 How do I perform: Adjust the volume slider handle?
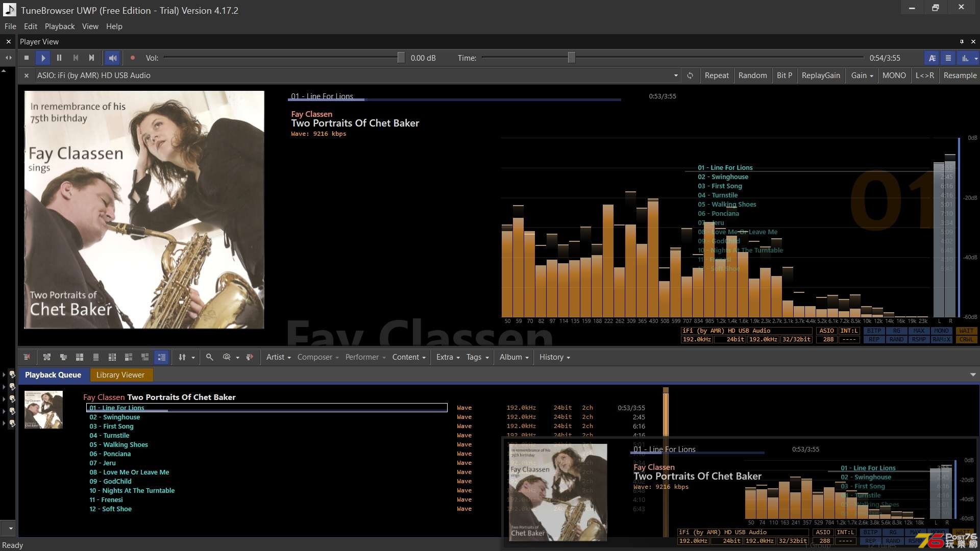[401, 58]
